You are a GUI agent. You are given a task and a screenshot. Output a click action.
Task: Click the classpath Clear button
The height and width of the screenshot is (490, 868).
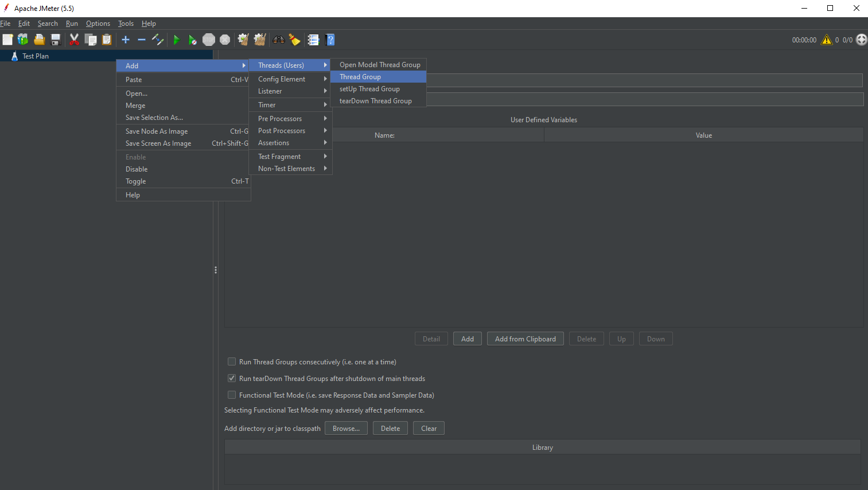429,429
